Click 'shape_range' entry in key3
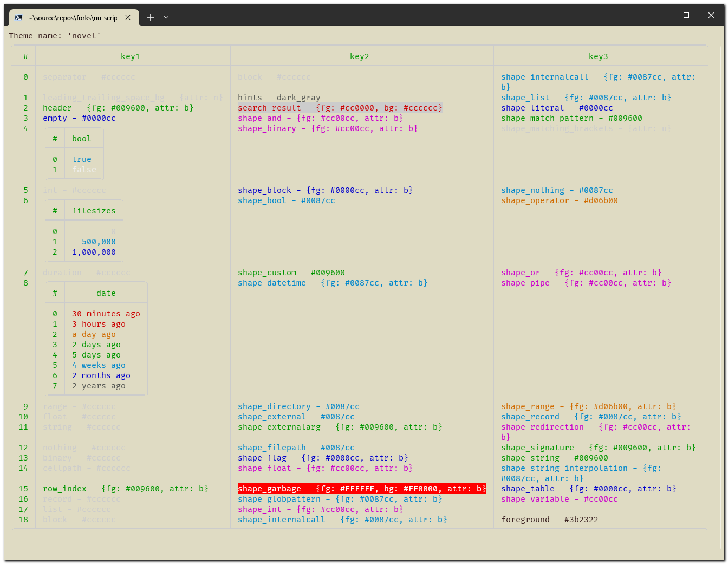The image size is (728, 564). pos(589,406)
